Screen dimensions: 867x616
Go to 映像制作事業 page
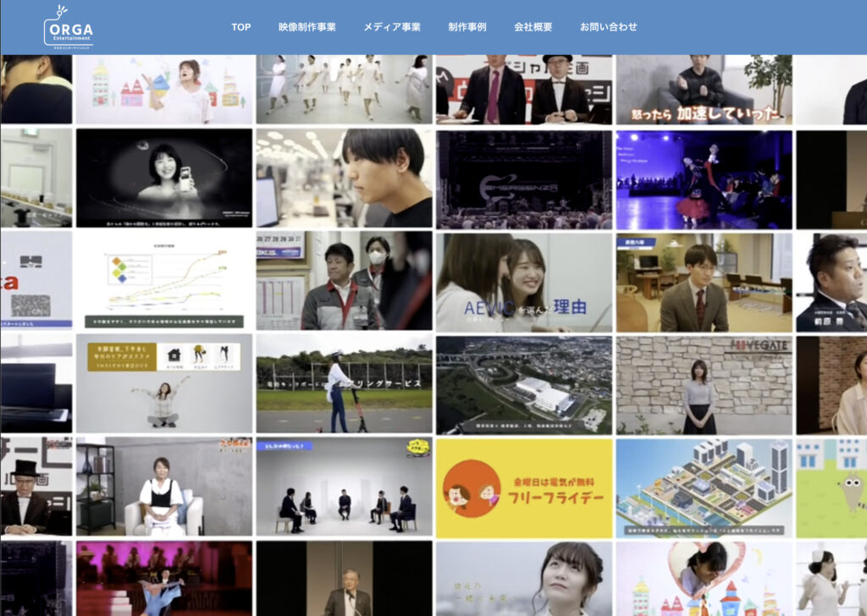pos(307,27)
